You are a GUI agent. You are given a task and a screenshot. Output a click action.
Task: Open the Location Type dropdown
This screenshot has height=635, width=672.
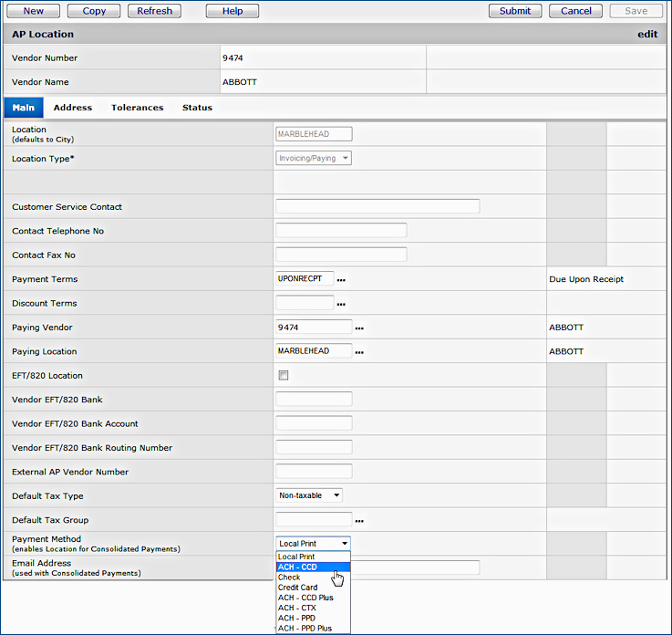tap(314, 158)
